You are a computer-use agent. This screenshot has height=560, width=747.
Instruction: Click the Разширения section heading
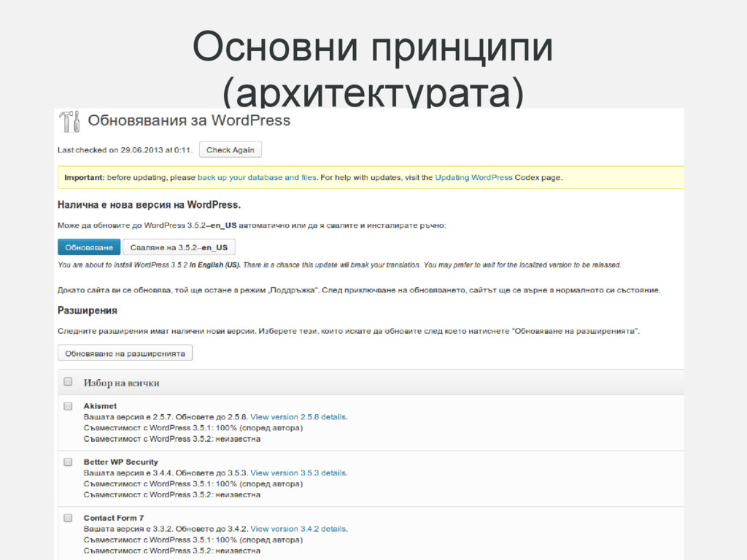88,311
